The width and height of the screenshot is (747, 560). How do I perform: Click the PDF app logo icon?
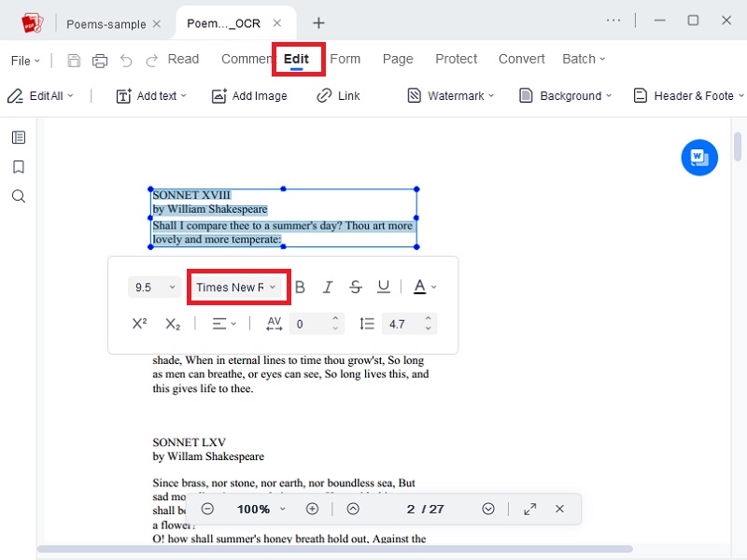point(33,22)
